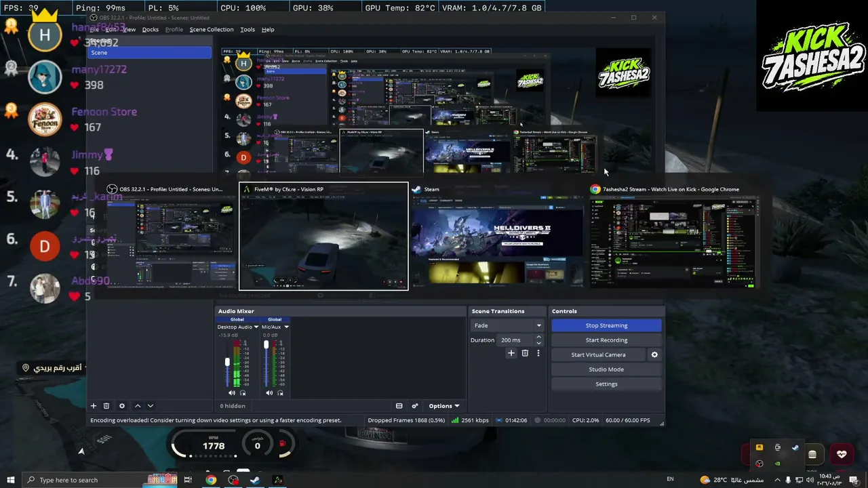The image size is (868, 488).
Task: Open the Audio Mixer Options dropdown
Action: [443, 406]
